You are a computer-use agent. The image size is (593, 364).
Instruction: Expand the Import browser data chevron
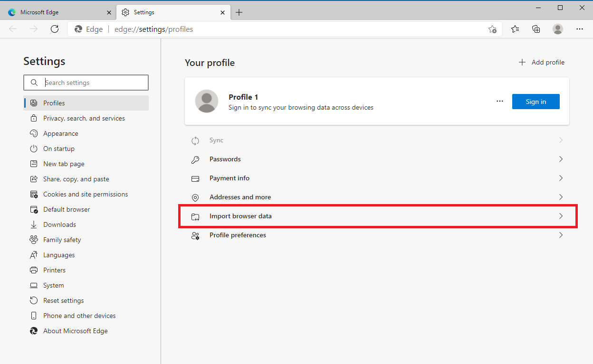coord(561,216)
